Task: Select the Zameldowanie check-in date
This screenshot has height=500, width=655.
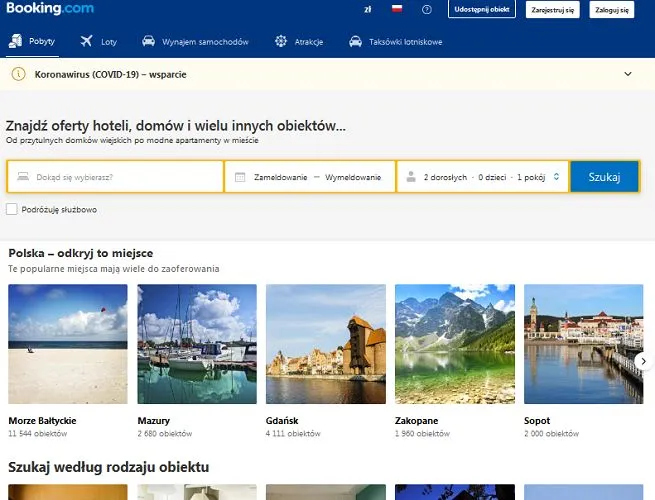Action: tap(281, 177)
